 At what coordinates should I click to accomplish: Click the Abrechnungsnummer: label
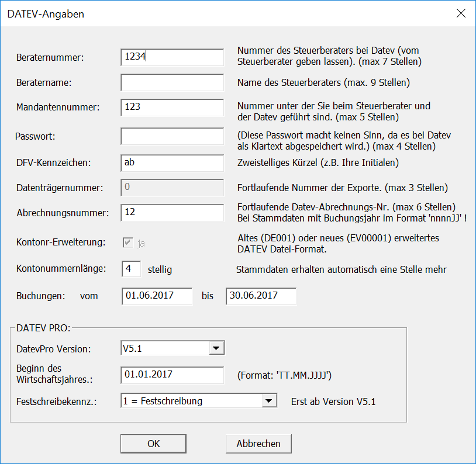click(x=63, y=213)
